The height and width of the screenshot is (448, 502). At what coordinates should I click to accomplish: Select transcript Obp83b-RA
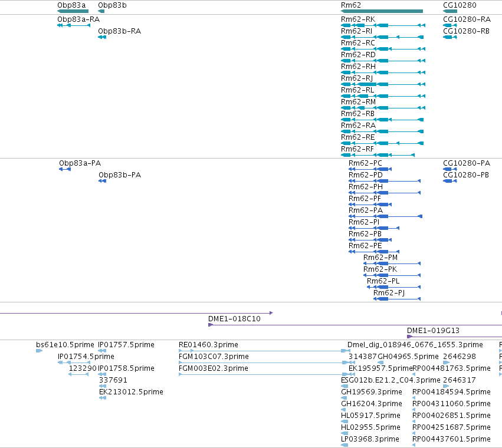tap(102, 37)
